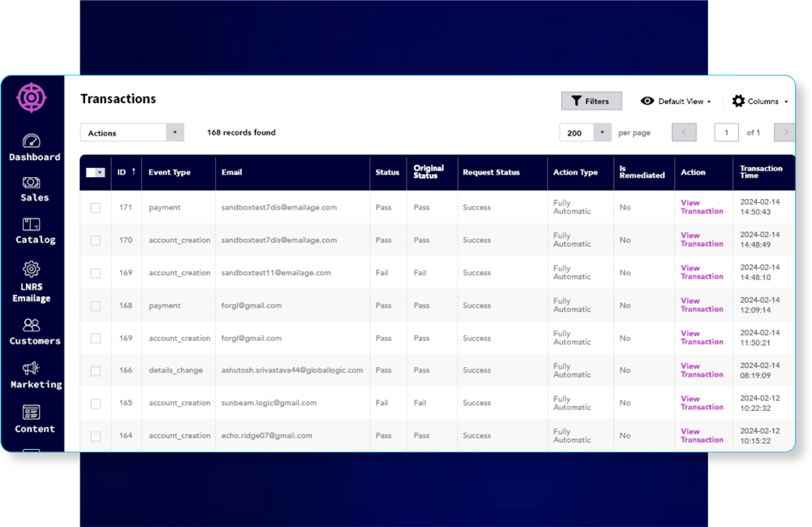
Task: Select checkbox for row ID 170
Action: click(96, 240)
